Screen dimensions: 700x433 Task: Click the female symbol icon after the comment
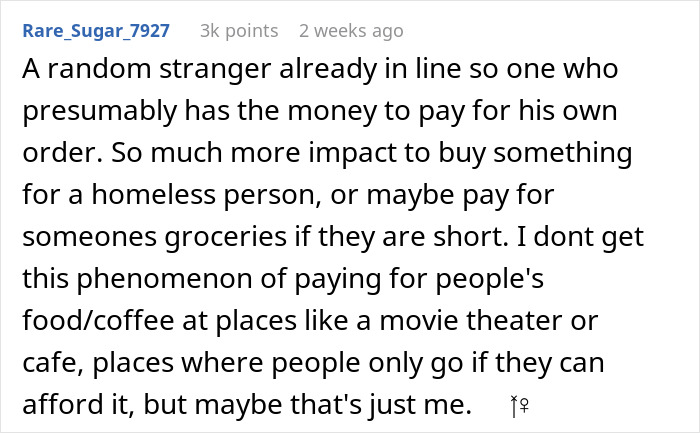[x=524, y=407]
